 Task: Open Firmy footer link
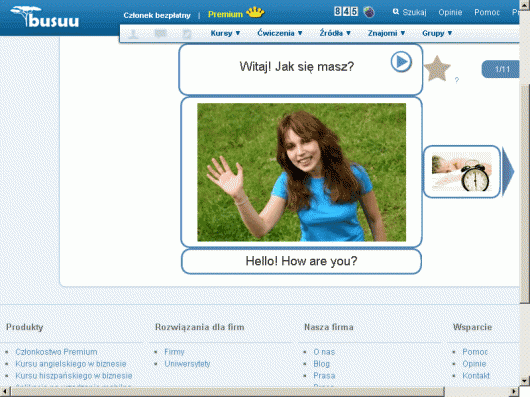point(174,352)
